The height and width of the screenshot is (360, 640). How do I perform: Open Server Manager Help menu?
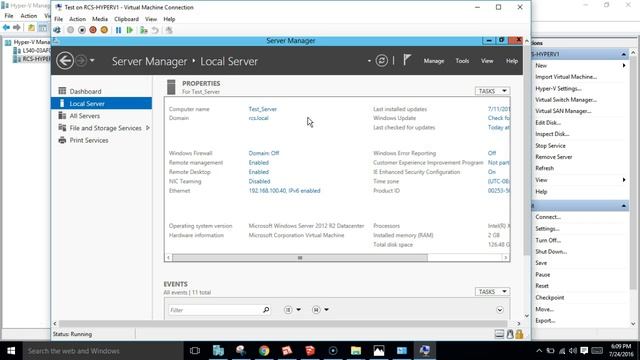click(512, 61)
